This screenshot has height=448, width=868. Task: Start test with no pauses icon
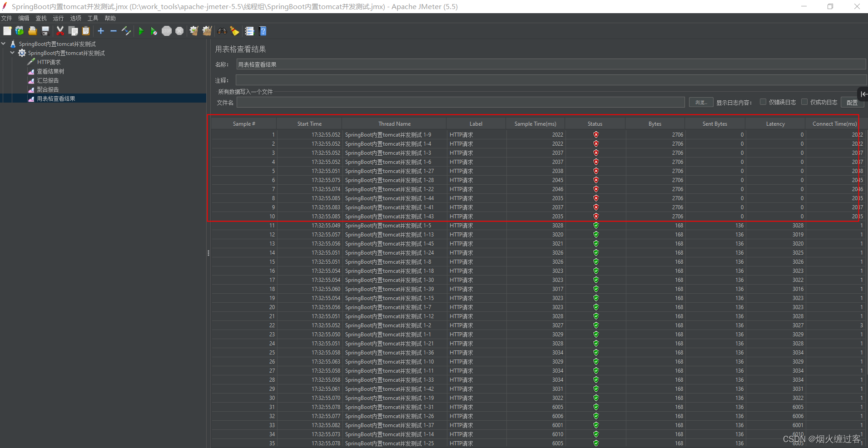point(154,31)
